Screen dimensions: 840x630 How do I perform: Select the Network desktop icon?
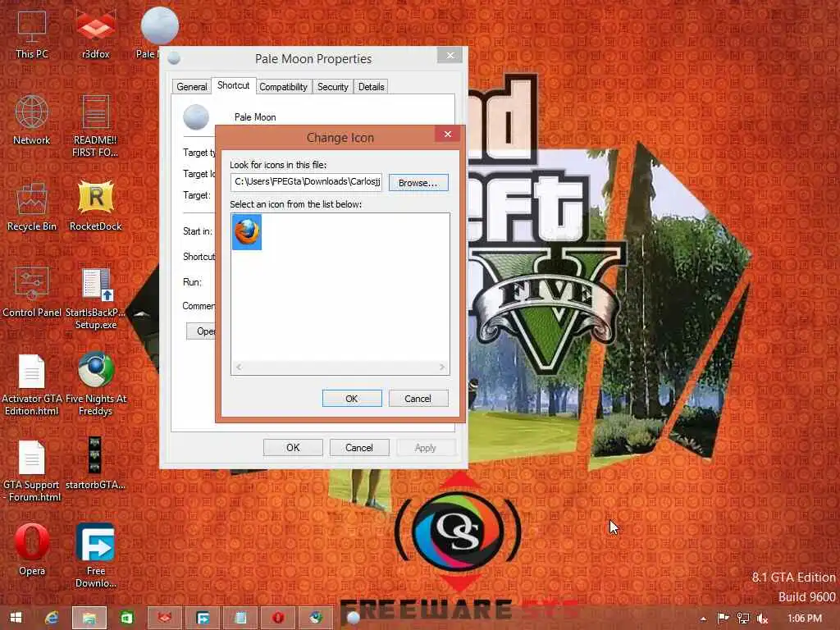[32, 121]
